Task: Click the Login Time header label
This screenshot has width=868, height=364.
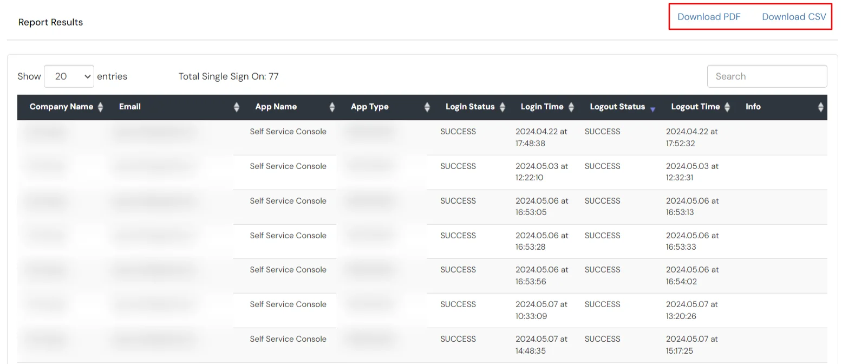Action: (542, 107)
